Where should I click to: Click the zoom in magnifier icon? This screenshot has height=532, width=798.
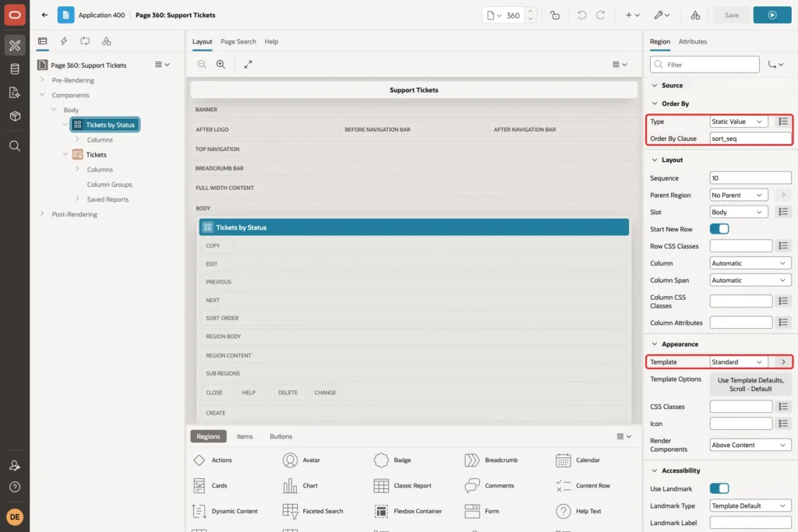pyautogui.click(x=221, y=64)
